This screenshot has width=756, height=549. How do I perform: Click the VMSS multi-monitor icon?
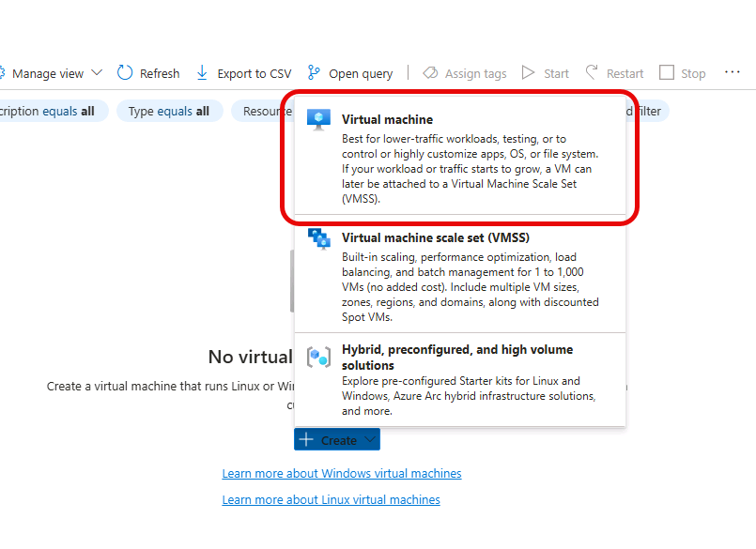tap(319, 238)
